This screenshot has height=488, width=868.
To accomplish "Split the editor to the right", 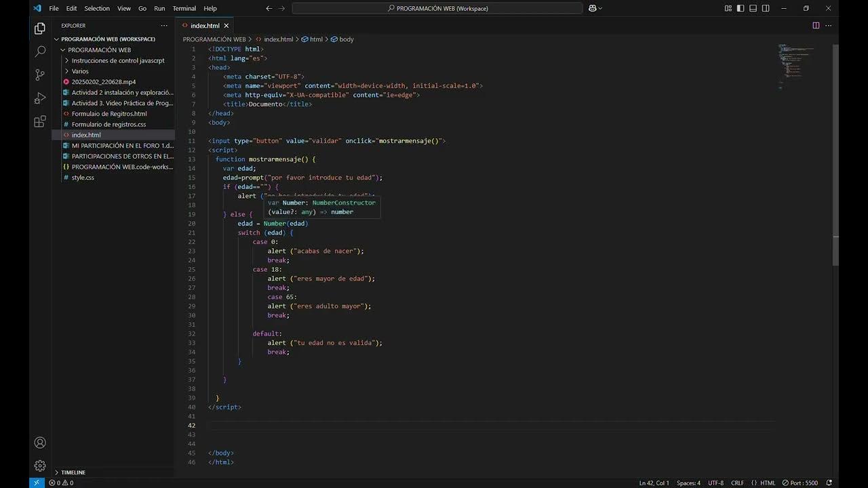I will [x=816, y=25].
